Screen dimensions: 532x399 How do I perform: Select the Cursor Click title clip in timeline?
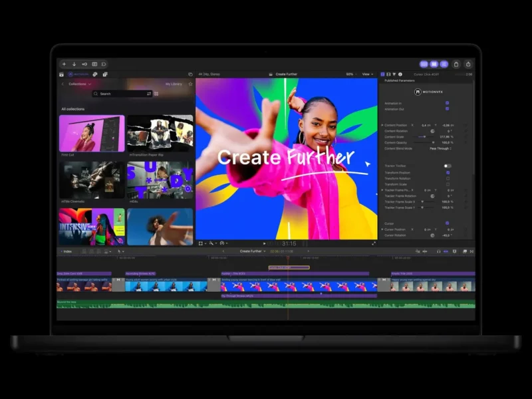pos(289,268)
